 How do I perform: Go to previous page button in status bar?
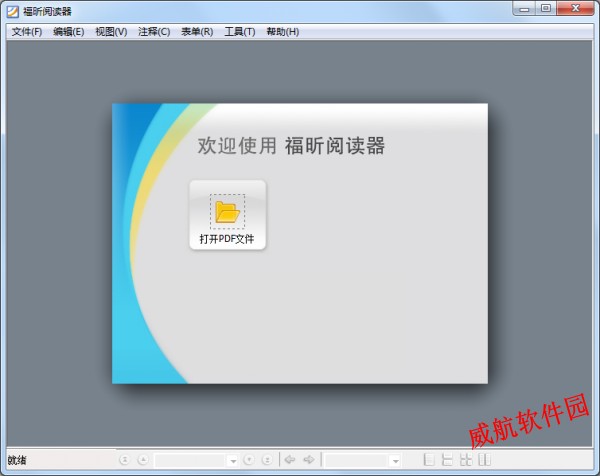click(x=143, y=460)
